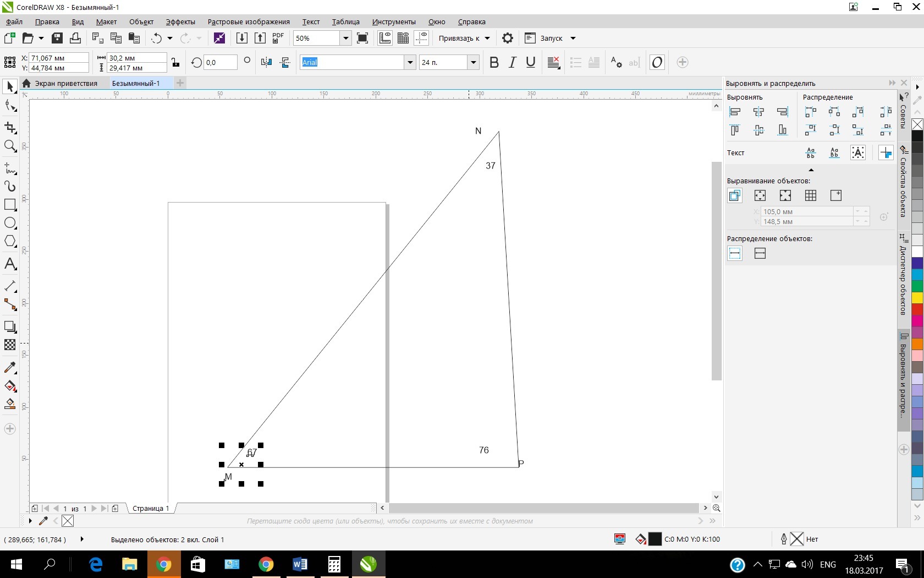
Task: Click Align left icon in docker
Action: [735, 112]
